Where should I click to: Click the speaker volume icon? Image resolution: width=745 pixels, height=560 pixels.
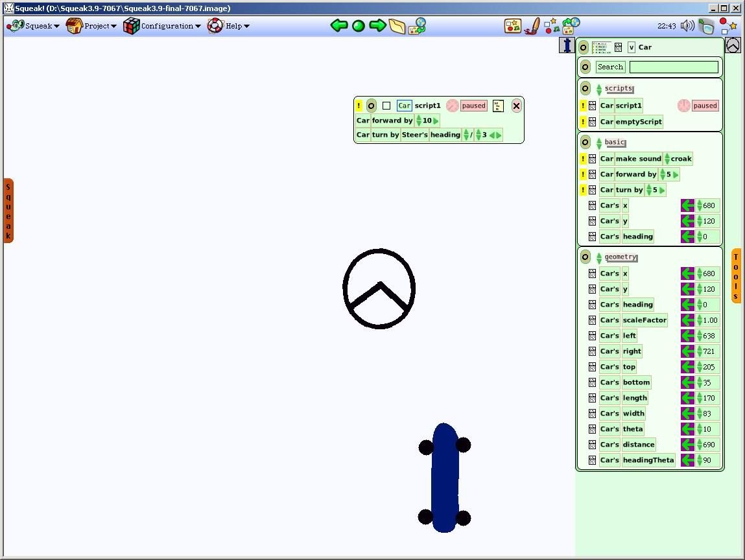click(687, 26)
